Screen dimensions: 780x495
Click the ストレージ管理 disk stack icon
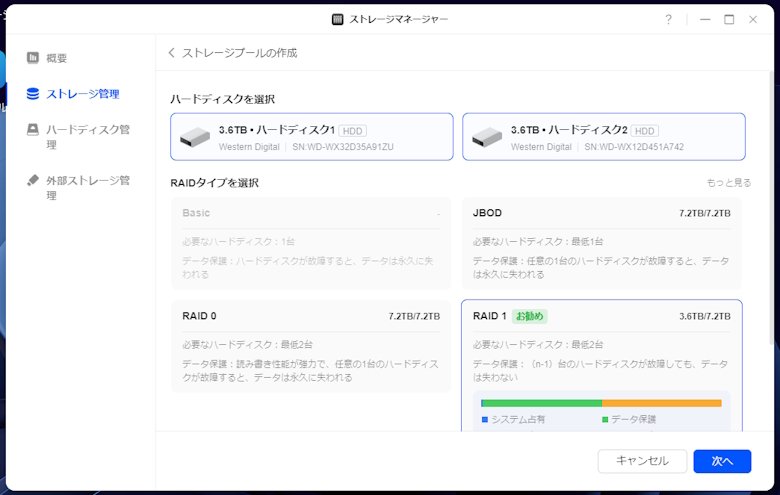pos(33,94)
